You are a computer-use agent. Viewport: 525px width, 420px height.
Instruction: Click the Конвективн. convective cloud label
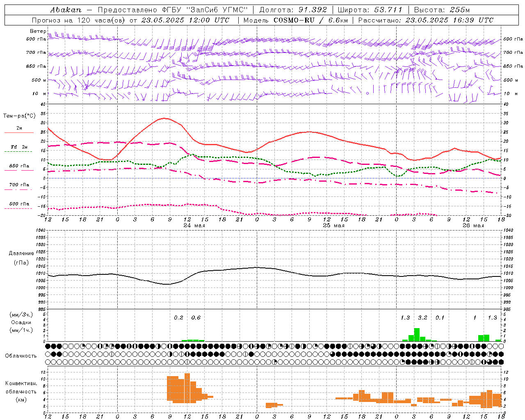tap(21, 383)
